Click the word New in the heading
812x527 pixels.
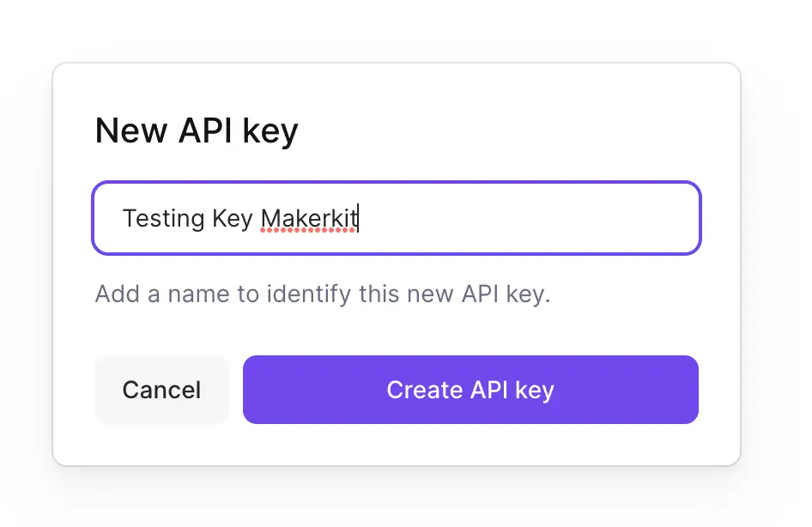(130, 130)
